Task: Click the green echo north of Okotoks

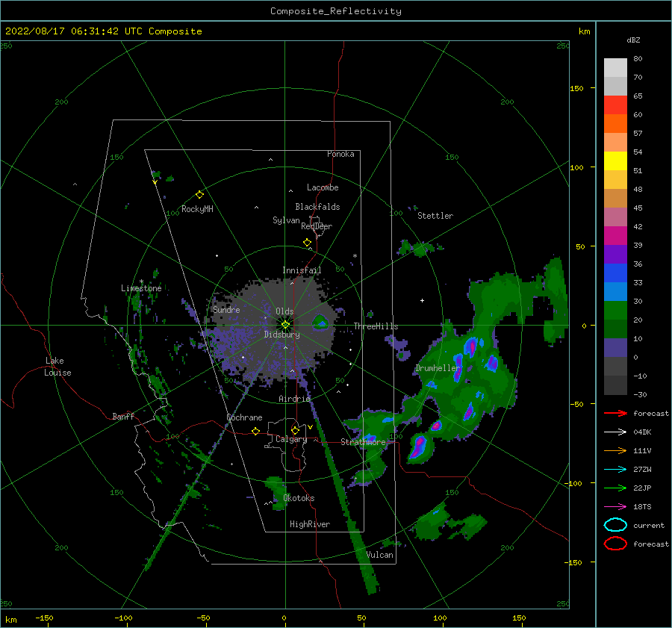Action: click(276, 492)
